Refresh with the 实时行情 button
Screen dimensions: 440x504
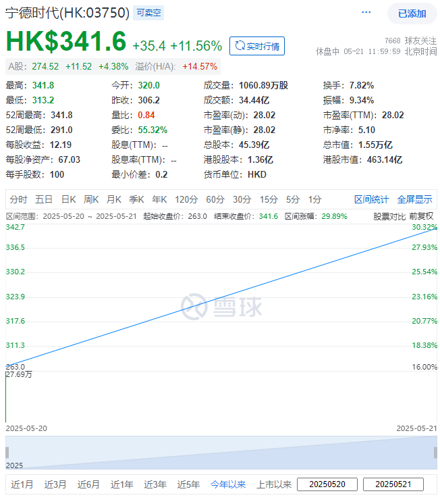[x=257, y=46]
